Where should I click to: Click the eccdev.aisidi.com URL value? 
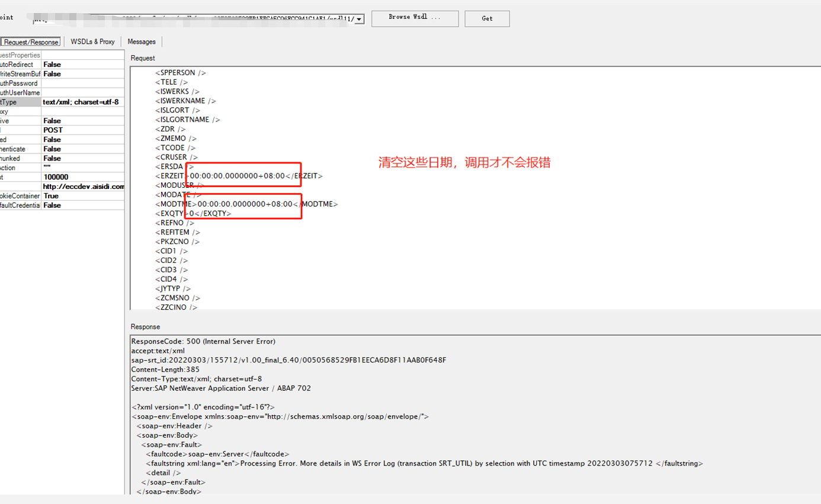(x=82, y=186)
